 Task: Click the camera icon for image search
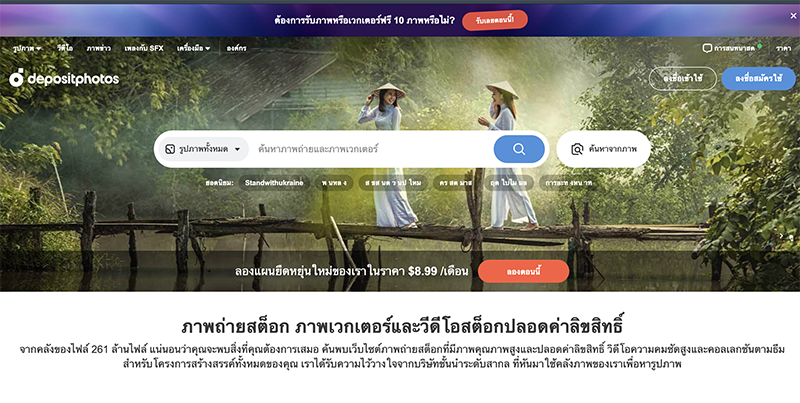pos(577,149)
